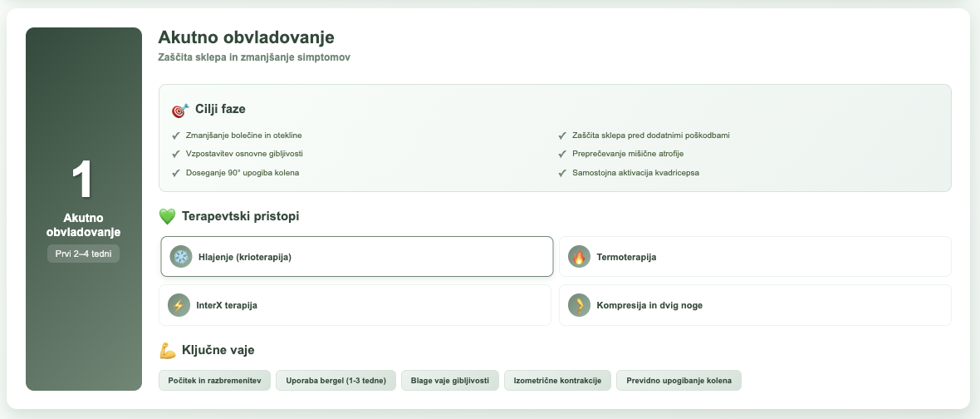Click the flexed arm icon
Viewport: 980px width, 419px height.
[x=168, y=351]
